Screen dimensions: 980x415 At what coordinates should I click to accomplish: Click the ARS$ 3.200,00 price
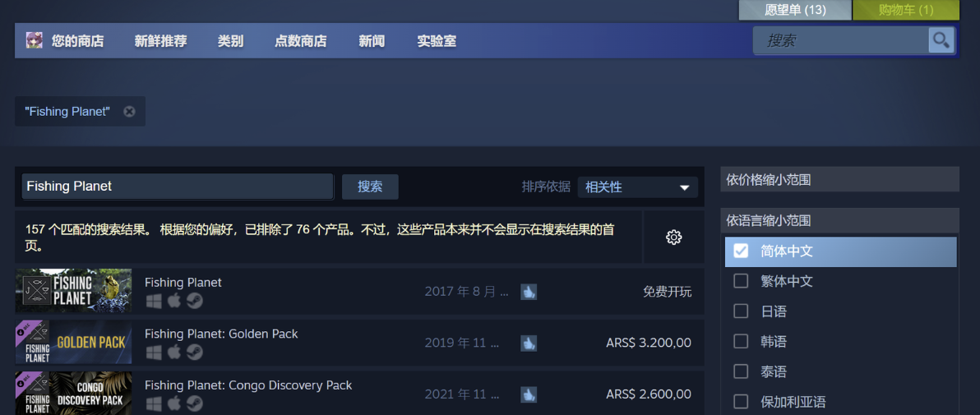(649, 344)
